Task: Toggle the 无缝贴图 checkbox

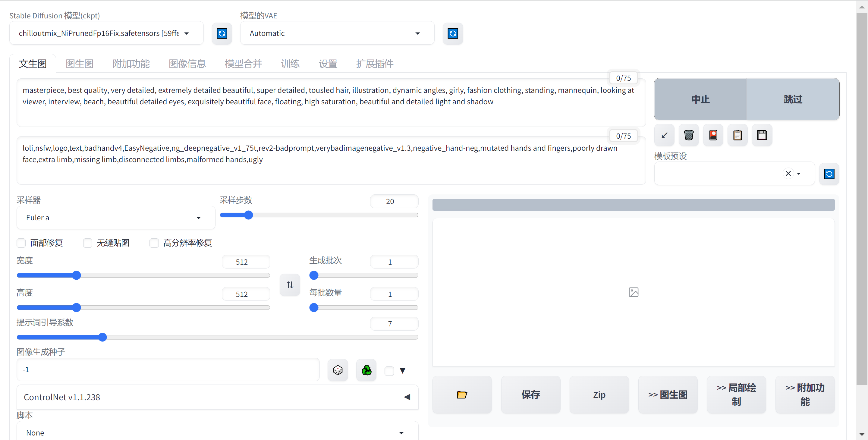Action: tap(88, 243)
